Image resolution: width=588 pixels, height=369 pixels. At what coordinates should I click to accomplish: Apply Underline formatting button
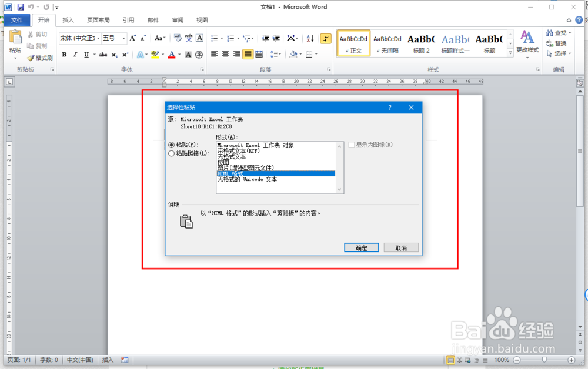[86, 55]
